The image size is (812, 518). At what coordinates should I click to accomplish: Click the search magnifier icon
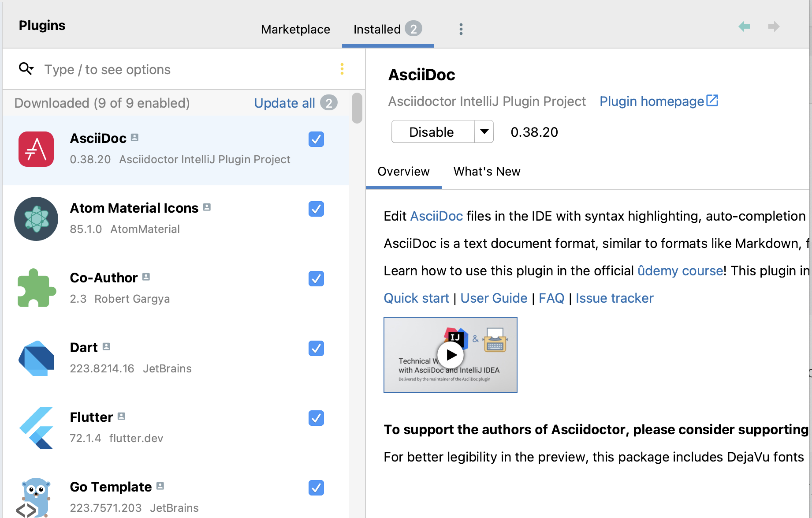[26, 69]
